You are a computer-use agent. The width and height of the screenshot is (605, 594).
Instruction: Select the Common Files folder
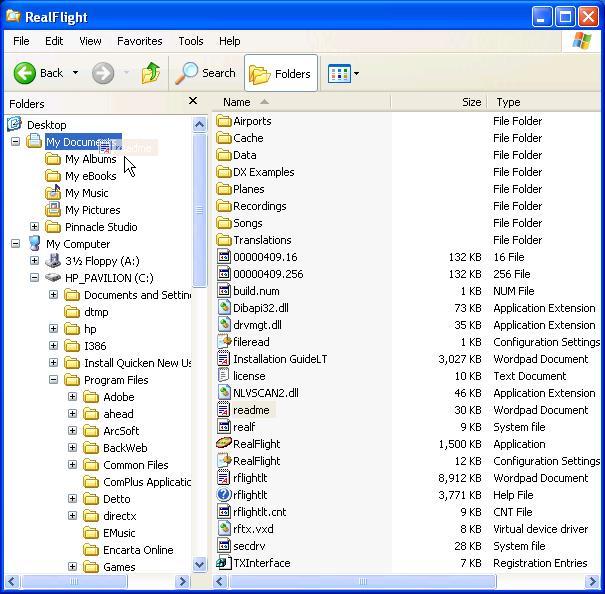(136, 465)
